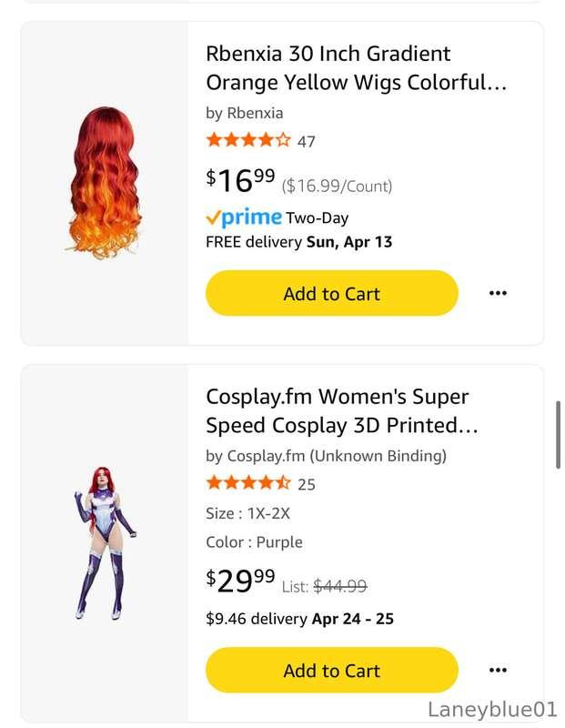
Task: Click the $44.99 list price
Action: 339,586
